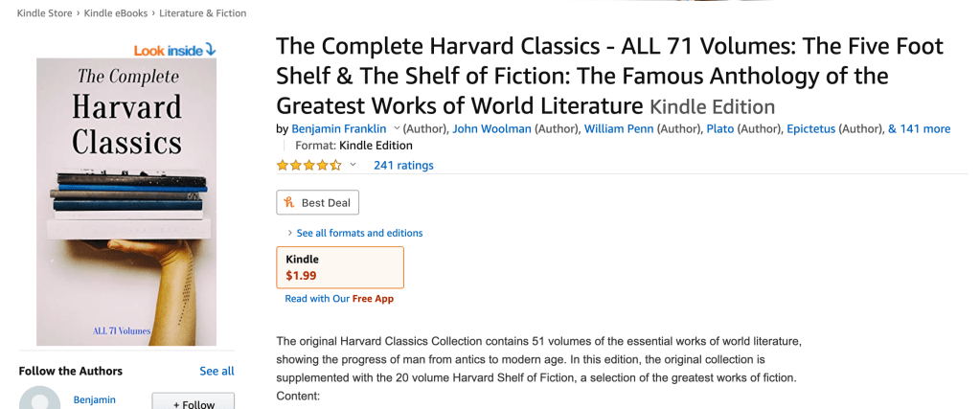The height and width of the screenshot is (409, 980).
Task: Click the & 141 more authors link
Action: 919,128
